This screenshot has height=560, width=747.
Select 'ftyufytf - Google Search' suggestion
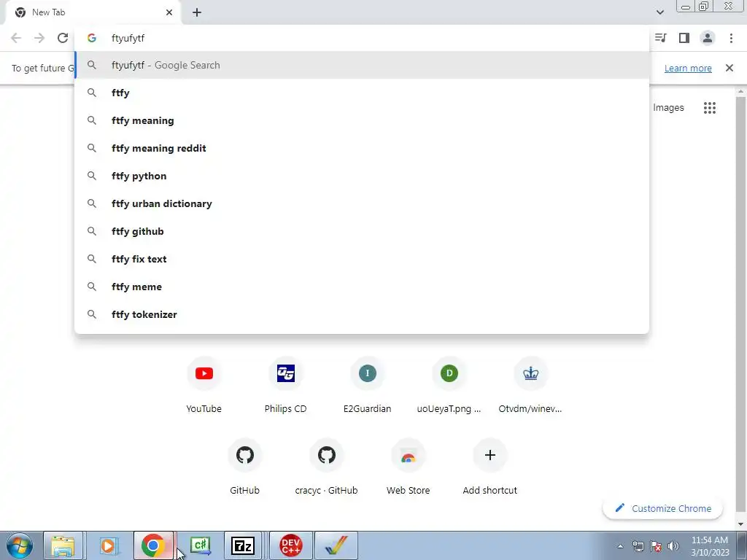point(362,65)
